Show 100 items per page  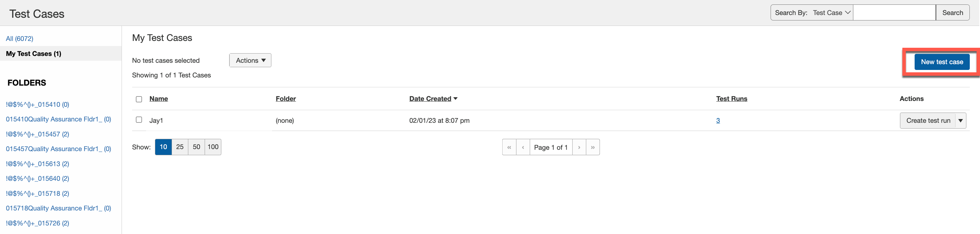(x=213, y=147)
